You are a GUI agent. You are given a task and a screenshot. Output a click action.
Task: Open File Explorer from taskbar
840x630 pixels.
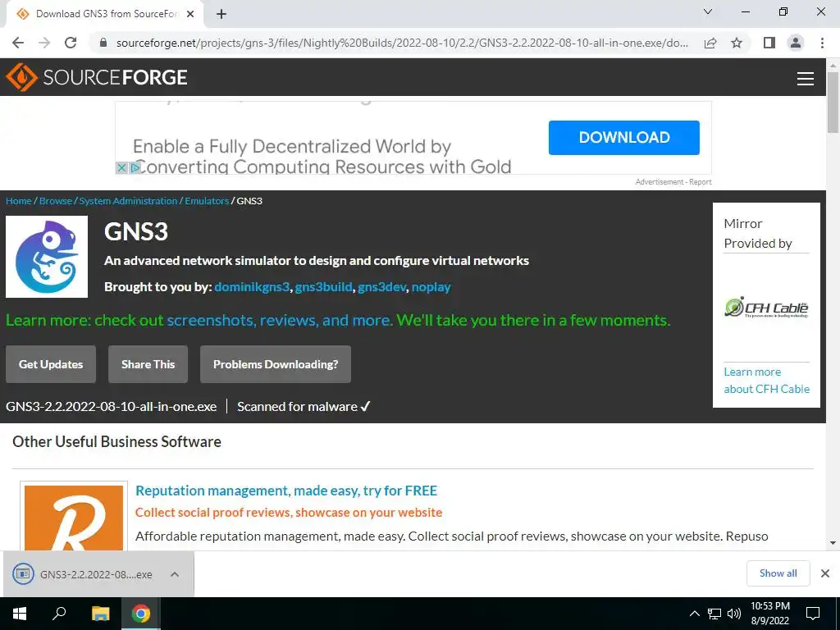point(100,614)
